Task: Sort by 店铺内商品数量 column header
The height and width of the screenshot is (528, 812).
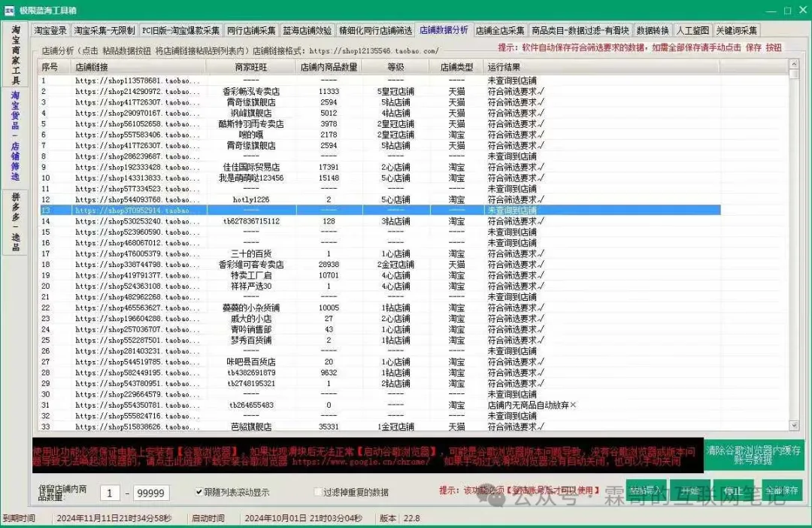Action: coord(329,67)
